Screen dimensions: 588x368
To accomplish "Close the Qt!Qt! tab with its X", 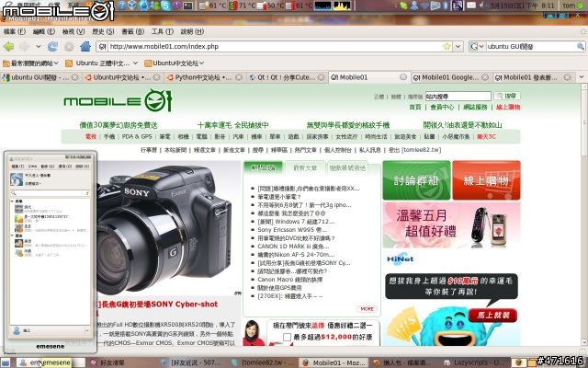I will pyautogui.click(x=321, y=77).
